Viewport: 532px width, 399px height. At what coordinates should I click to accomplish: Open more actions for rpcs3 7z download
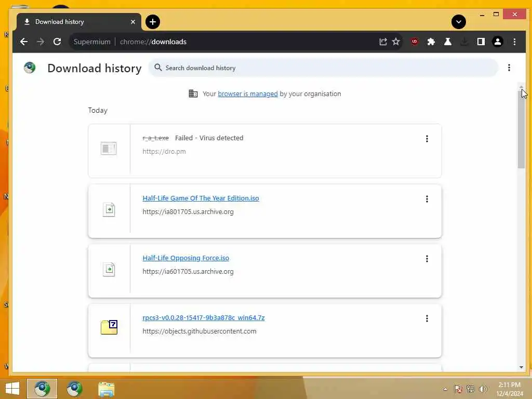coord(427,318)
